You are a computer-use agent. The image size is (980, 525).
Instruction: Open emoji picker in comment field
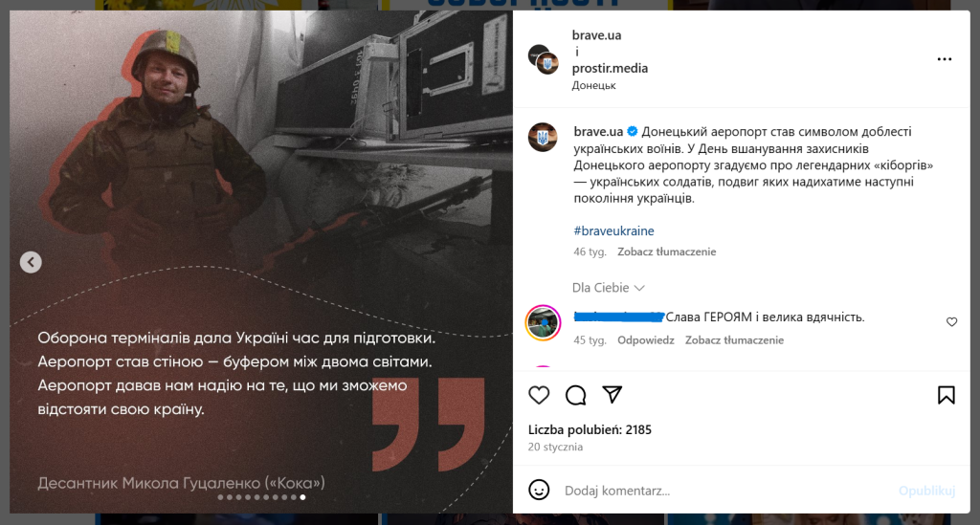pyautogui.click(x=539, y=490)
